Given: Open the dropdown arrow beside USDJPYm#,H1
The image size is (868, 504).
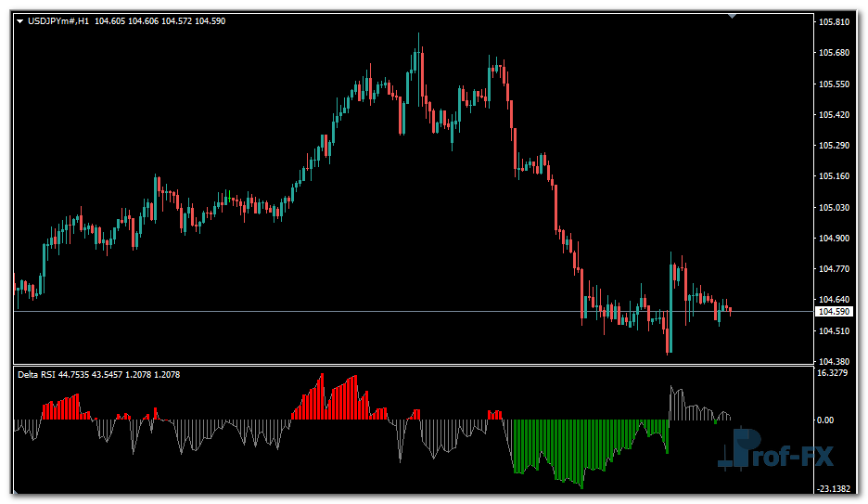Looking at the screenshot, I should point(20,20).
